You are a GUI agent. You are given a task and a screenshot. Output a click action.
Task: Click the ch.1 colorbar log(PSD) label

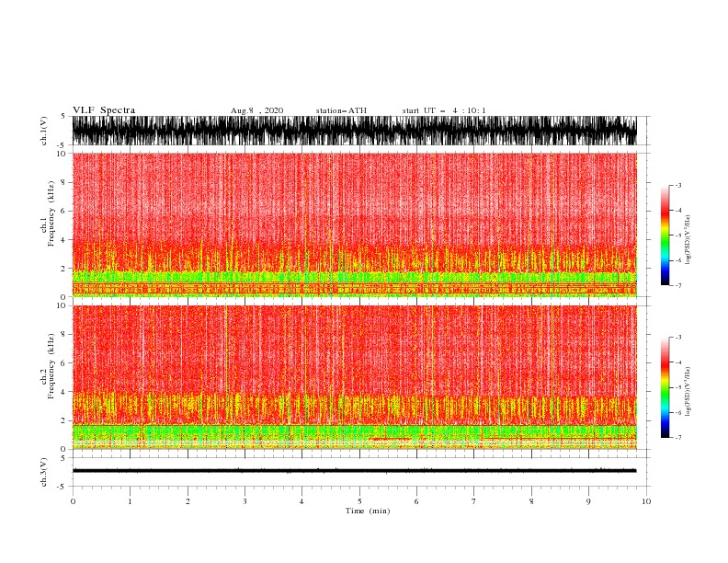click(x=688, y=240)
